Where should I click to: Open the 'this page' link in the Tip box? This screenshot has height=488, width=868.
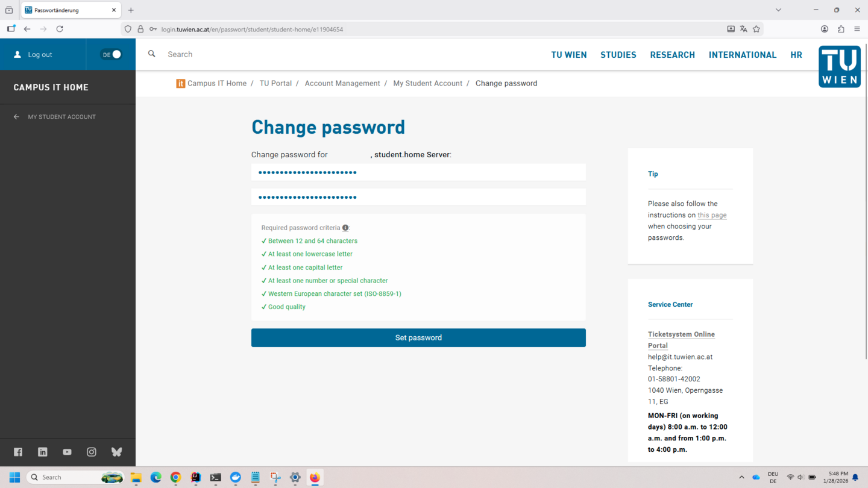(x=711, y=214)
